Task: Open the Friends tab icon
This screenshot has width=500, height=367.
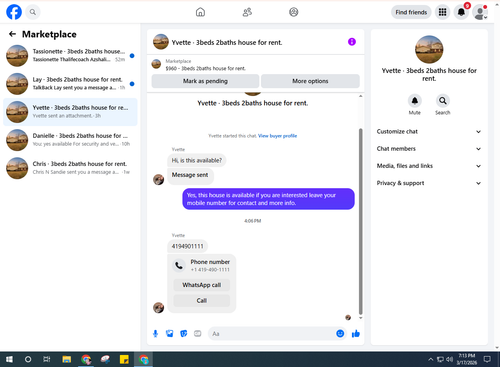Action: tap(247, 12)
